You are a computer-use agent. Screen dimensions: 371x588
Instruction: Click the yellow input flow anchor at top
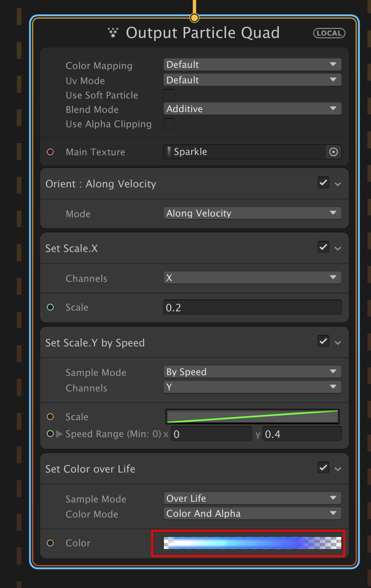point(194,17)
